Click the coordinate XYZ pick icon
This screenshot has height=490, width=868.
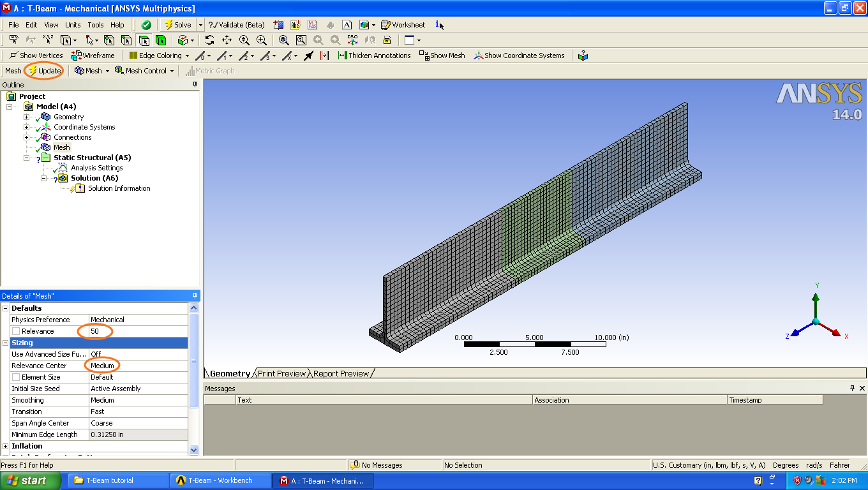click(x=48, y=40)
